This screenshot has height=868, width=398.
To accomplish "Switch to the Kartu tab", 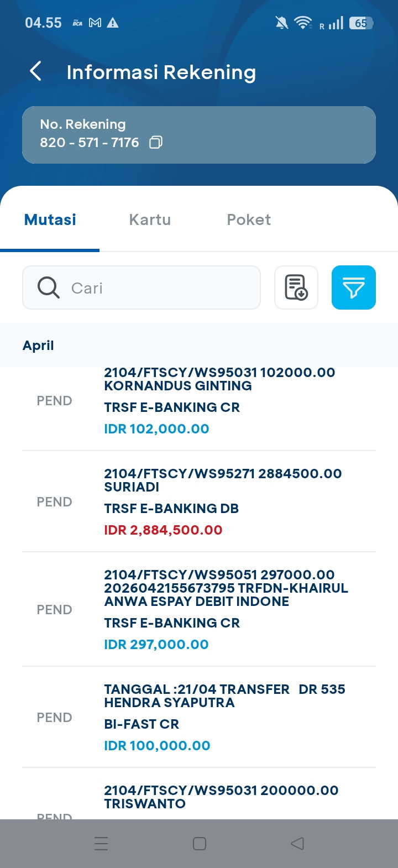I will (150, 220).
